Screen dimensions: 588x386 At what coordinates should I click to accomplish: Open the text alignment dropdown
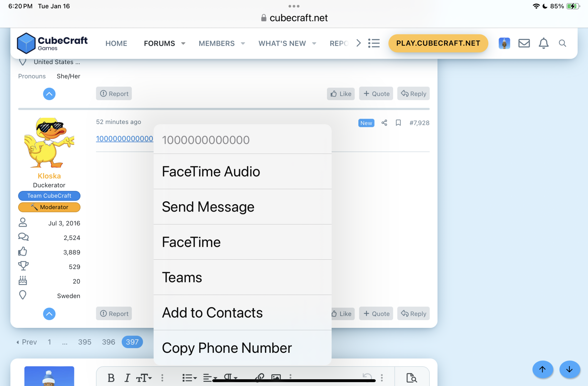point(210,378)
